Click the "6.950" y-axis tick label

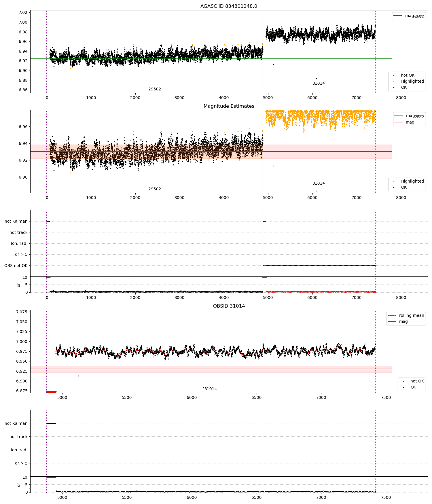tap(22, 361)
